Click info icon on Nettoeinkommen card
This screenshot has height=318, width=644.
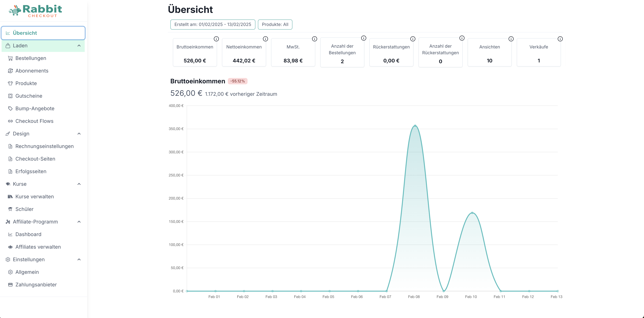coord(265,39)
